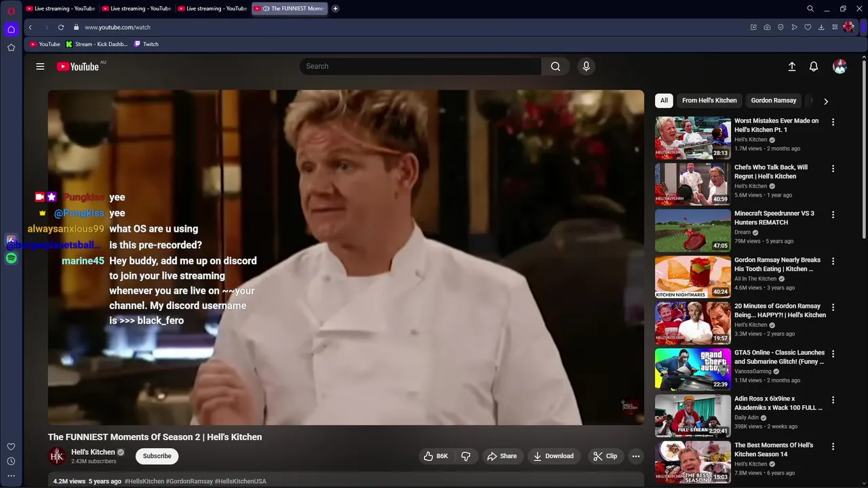Open the Stream - Kick Dashboard bookmark
868x488 pixels.
coord(96,44)
